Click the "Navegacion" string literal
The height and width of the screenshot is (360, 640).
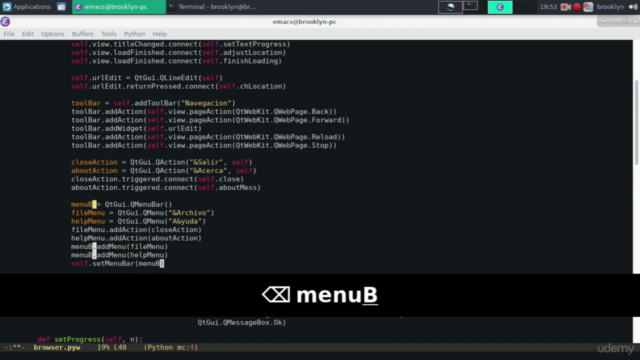pyautogui.click(x=206, y=103)
